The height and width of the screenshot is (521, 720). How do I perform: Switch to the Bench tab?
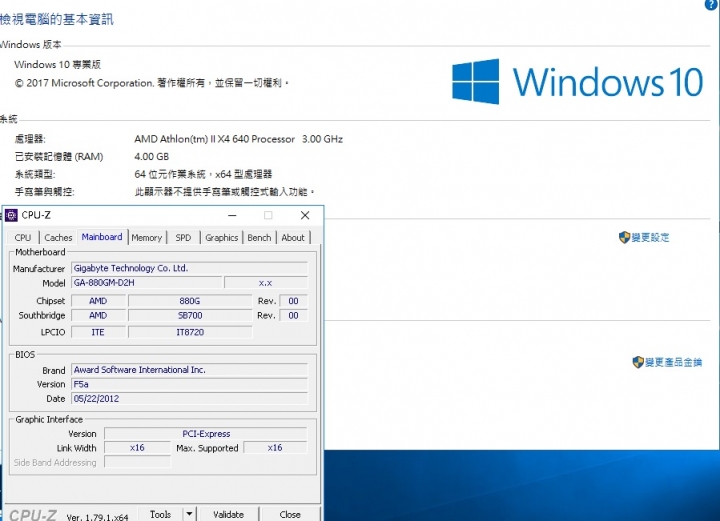259,238
